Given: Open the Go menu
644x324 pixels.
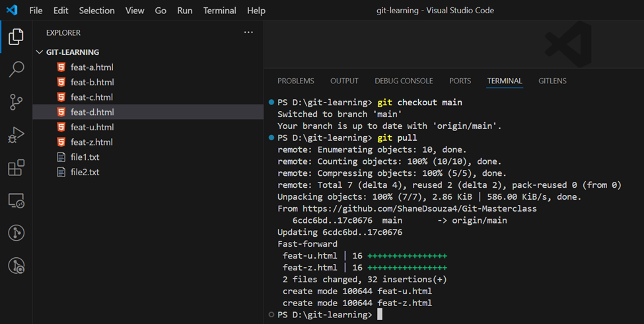Looking at the screenshot, I should point(161,11).
